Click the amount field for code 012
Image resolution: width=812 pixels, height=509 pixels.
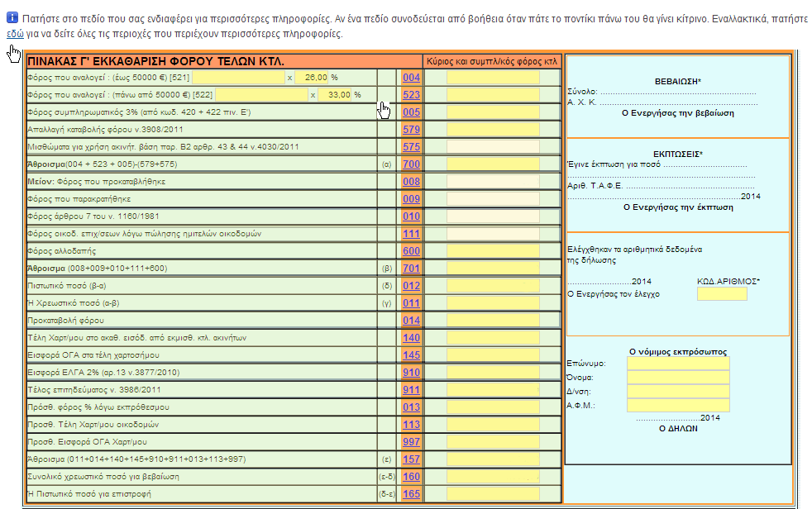click(x=493, y=286)
